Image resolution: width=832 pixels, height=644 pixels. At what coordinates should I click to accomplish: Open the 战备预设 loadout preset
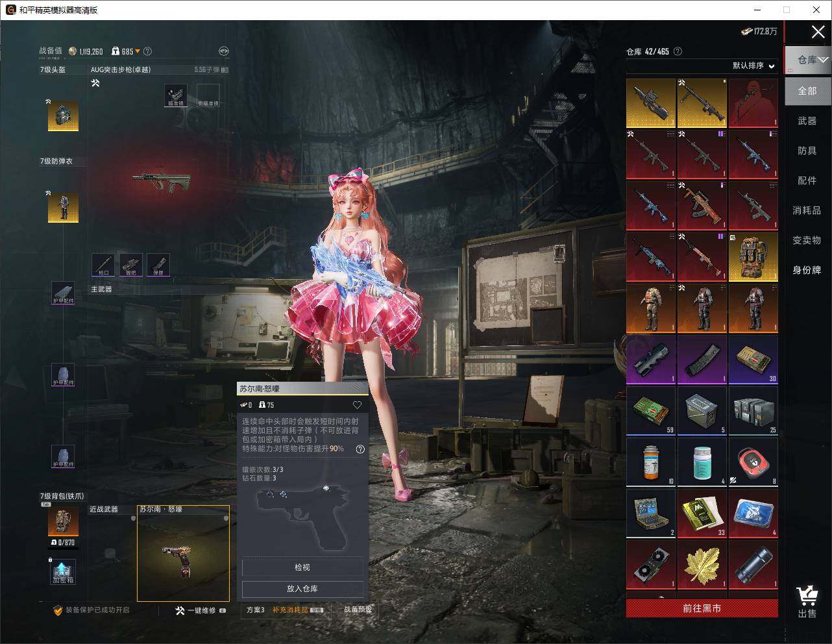(x=358, y=610)
